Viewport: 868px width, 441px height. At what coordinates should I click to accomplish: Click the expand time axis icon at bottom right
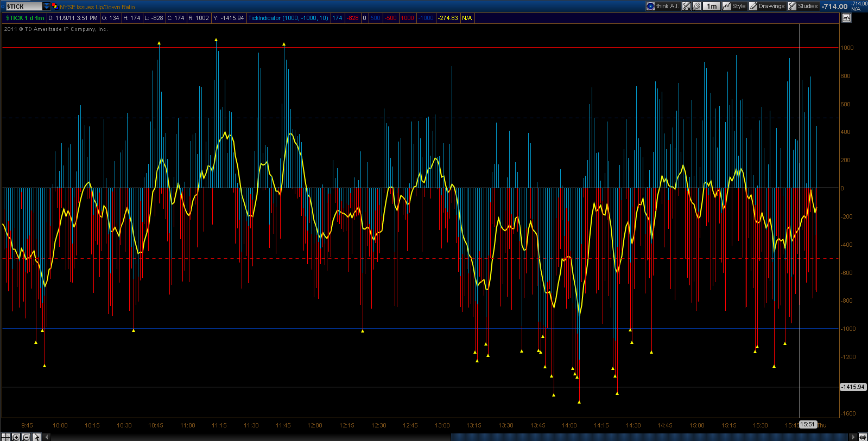click(x=863, y=437)
